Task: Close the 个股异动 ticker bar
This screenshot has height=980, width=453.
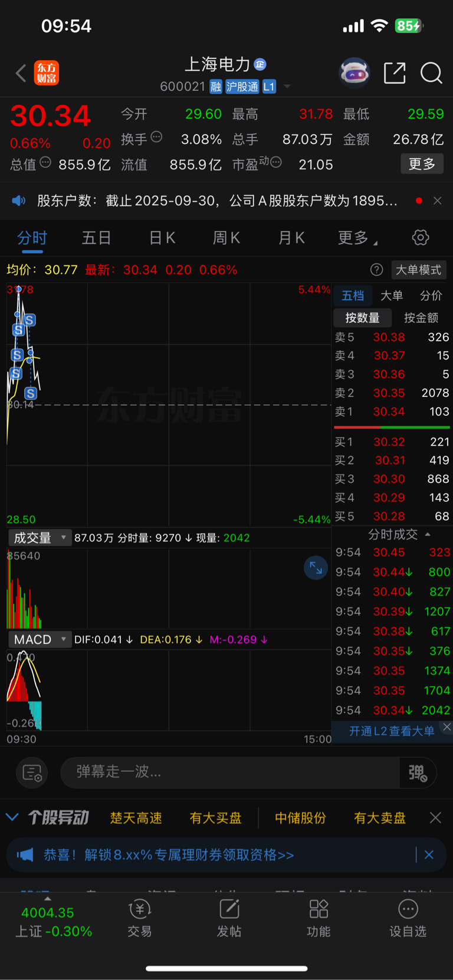Action: click(x=435, y=818)
